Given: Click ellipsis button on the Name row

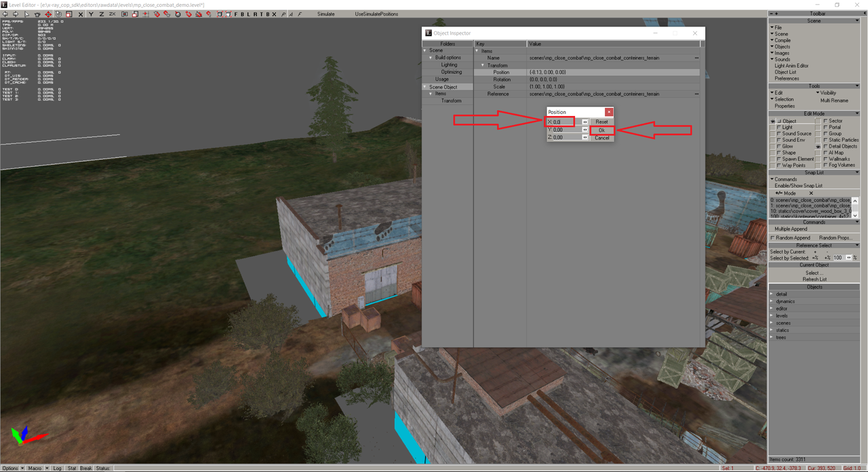Looking at the screenshot, I should pyautogui.click(x=696, y=58).
